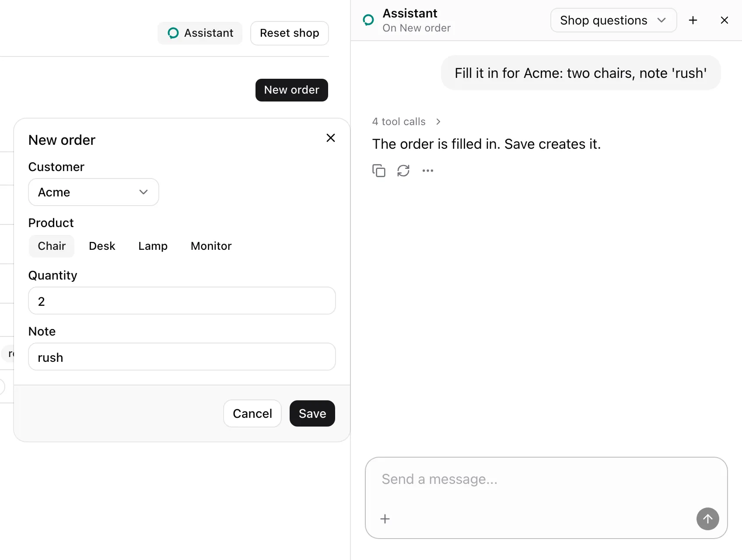This screenshot has height=560, width=742.
Task: Select Lamp product option
Action: click(153, 246)
